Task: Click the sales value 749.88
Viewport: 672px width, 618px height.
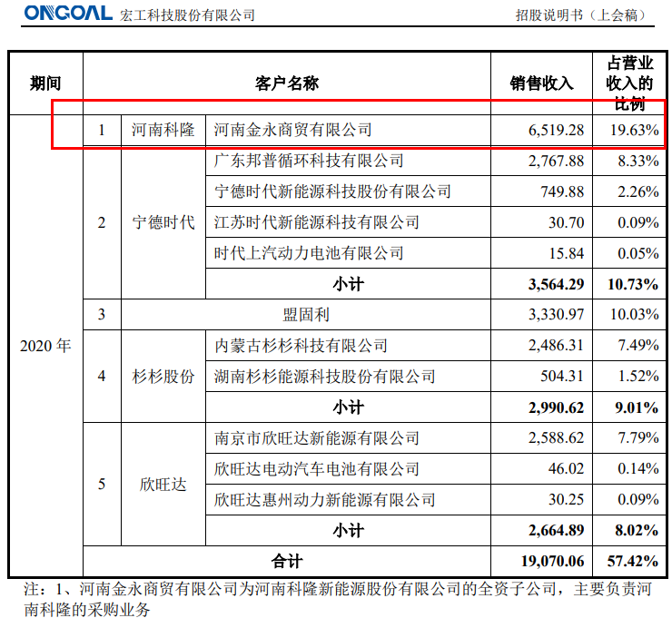Action: 562,191
